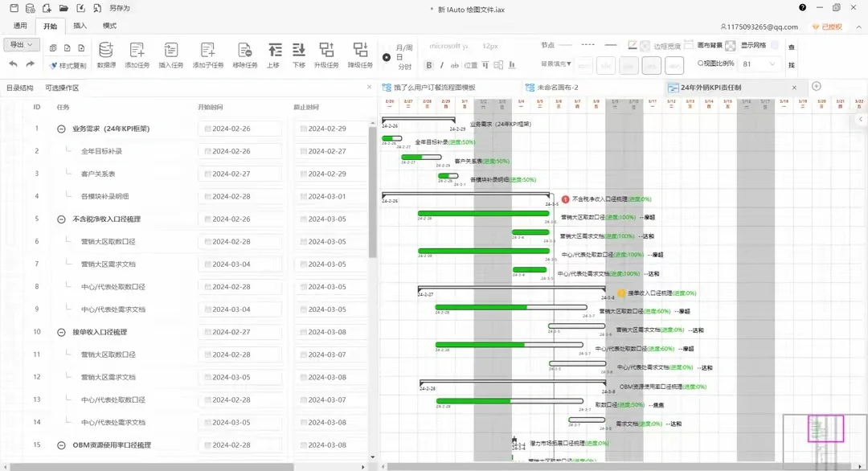Collapse the OBM资源使用率口径梳理 task group
The height and width of the screenshot is (471, 868).
point(61,445)
